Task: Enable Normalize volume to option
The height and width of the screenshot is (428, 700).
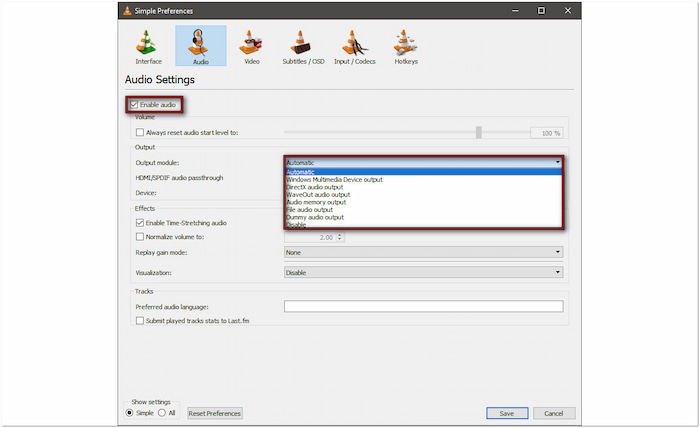Action: pos(140,237)
